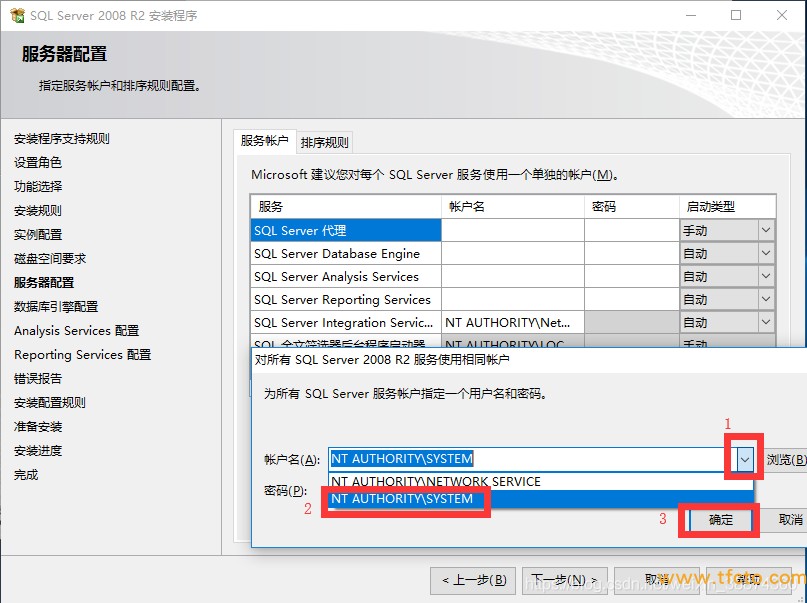Choose NT AUTHORITY\NETWORK SERVICE from the list
Viewport: 807px width, 603px height.
pos(541,482)
